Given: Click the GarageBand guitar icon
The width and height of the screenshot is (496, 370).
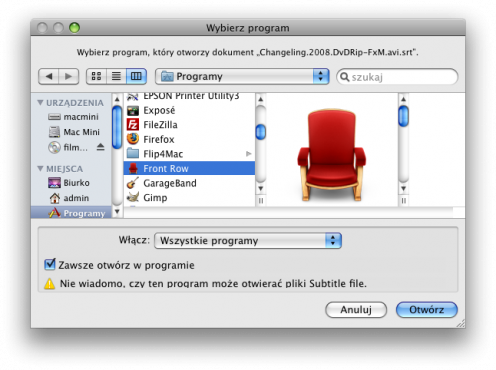Looking at the screenshot, I should point(133,183).
